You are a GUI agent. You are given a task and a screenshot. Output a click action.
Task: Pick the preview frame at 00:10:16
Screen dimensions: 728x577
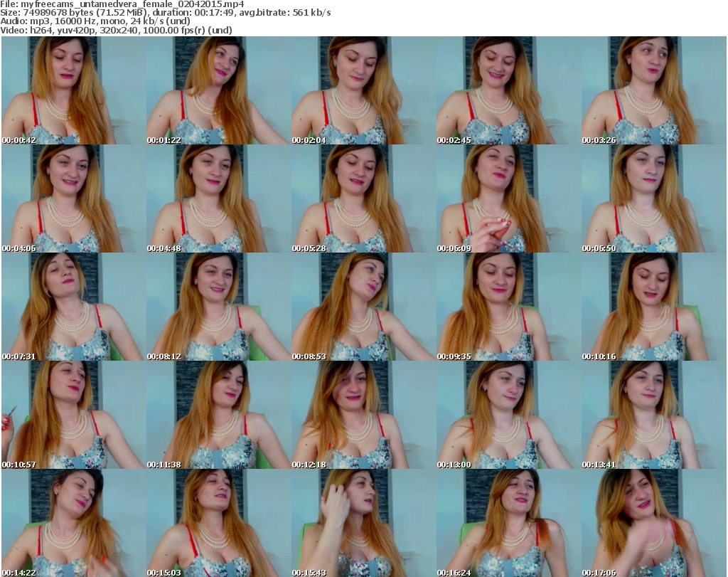coord(654,307)
